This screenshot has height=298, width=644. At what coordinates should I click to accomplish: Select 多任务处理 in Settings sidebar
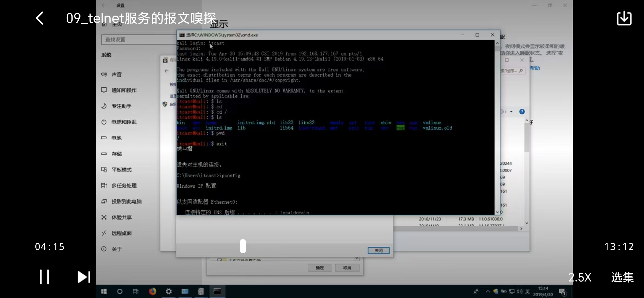coord(124,185)
